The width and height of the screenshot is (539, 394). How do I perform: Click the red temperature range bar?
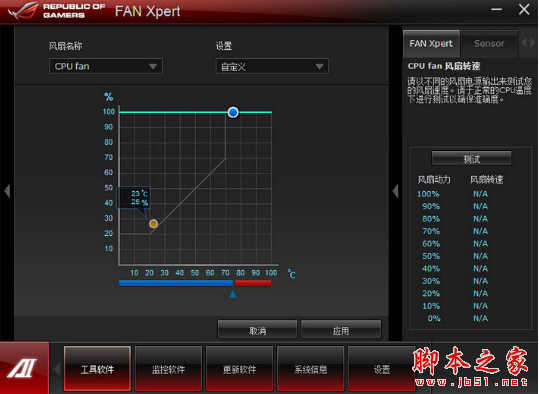tap(253, 283)
